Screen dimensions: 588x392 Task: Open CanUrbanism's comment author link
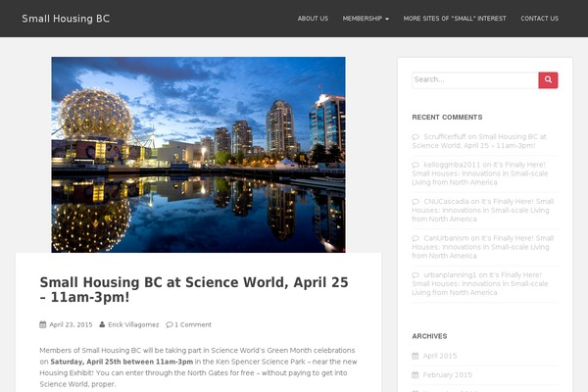tap(446, 238)
